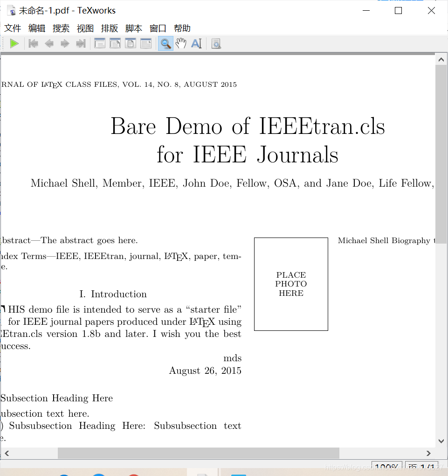Select fit to window view
Screen dimensions: 448x476
point(131,44)
